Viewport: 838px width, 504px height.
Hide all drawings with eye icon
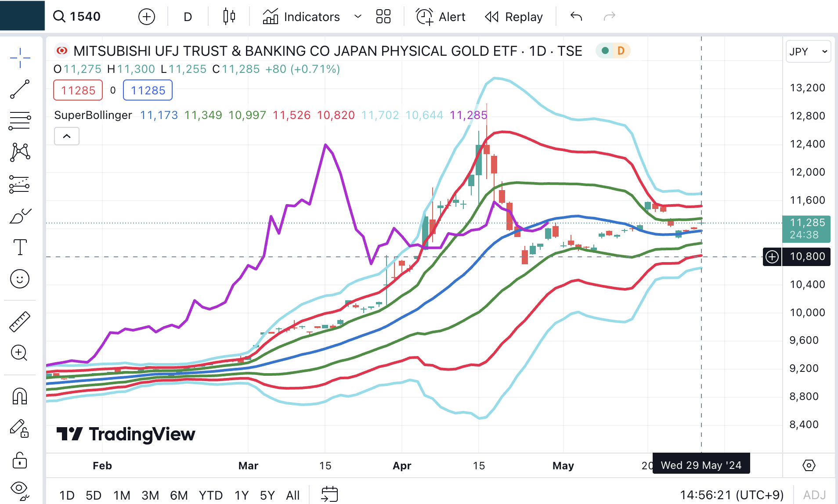click(x=20, y=489)
